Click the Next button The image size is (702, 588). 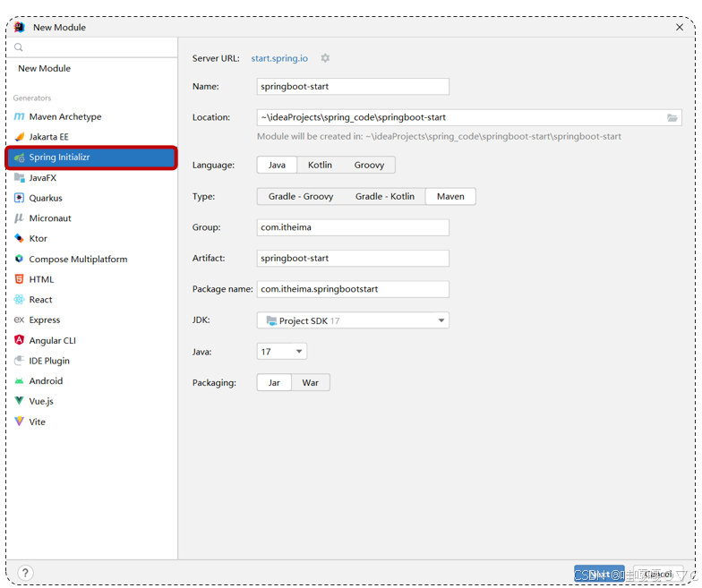(599, 574)
